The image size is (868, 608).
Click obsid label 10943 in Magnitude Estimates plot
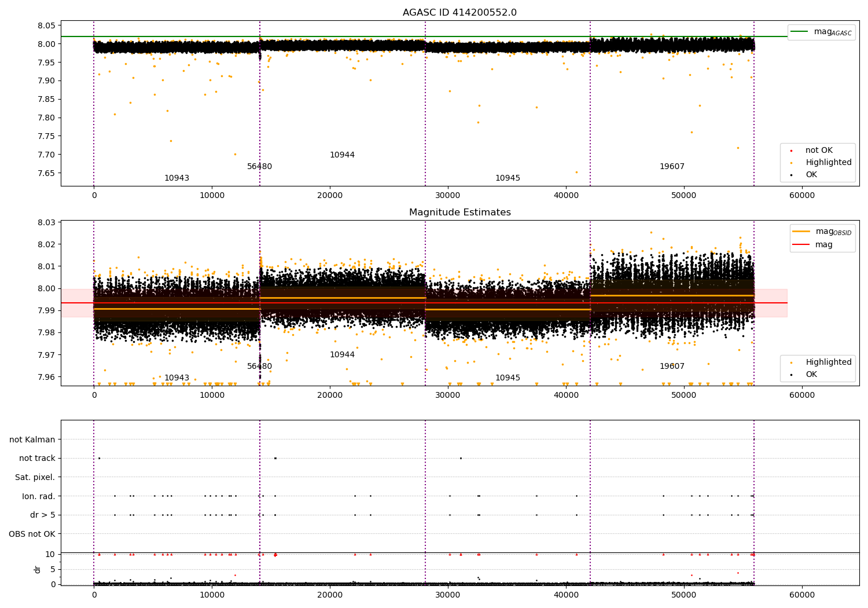pyautogui.click(x=176, y=378)
